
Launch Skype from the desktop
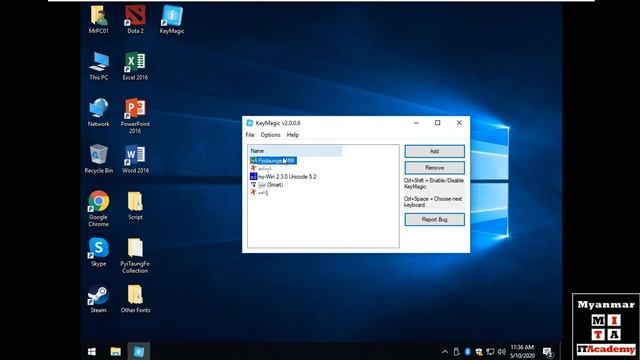point(98,252)
